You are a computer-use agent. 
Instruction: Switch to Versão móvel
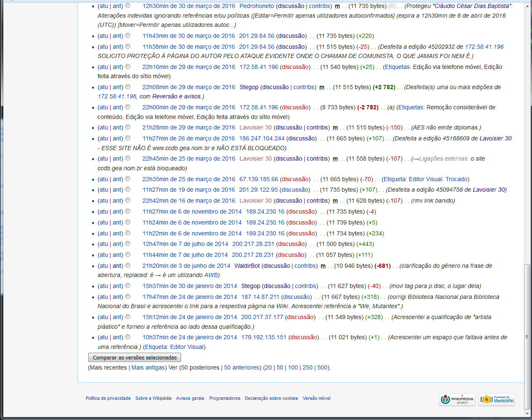[x=316, y=398]
